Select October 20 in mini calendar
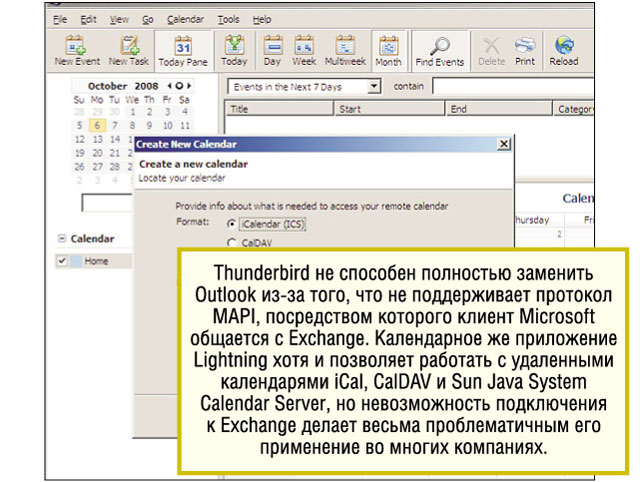 (97, 153)
